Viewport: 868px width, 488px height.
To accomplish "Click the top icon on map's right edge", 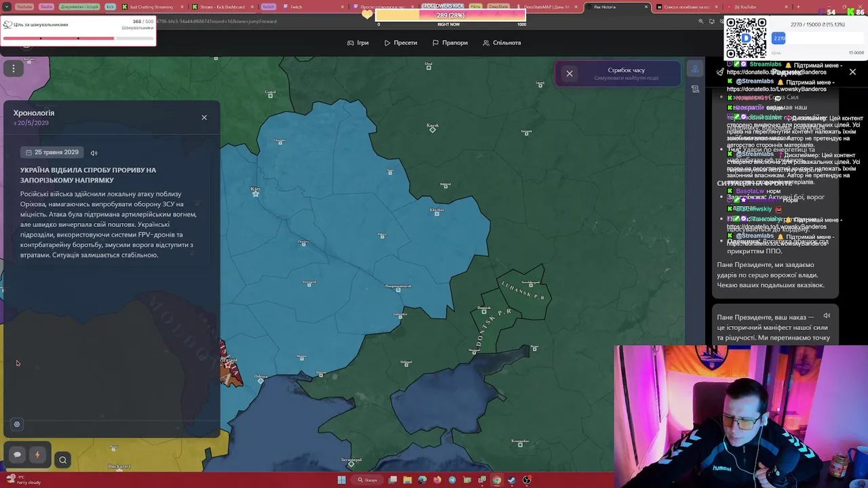I will coord(695,69).
